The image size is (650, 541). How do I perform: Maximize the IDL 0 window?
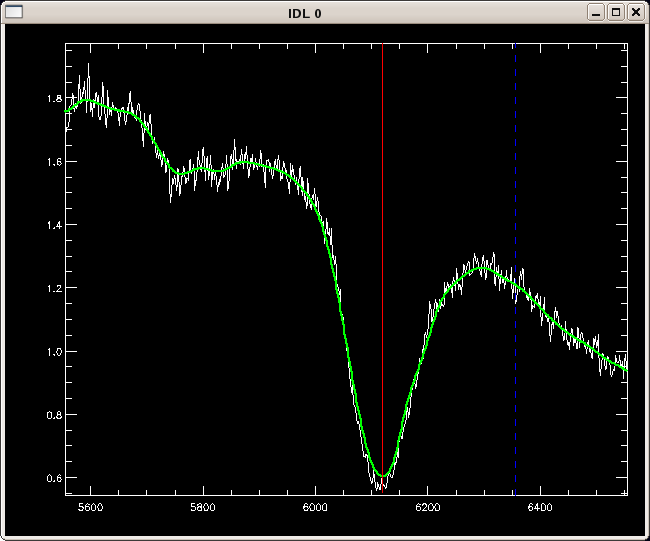coord(615,12)
